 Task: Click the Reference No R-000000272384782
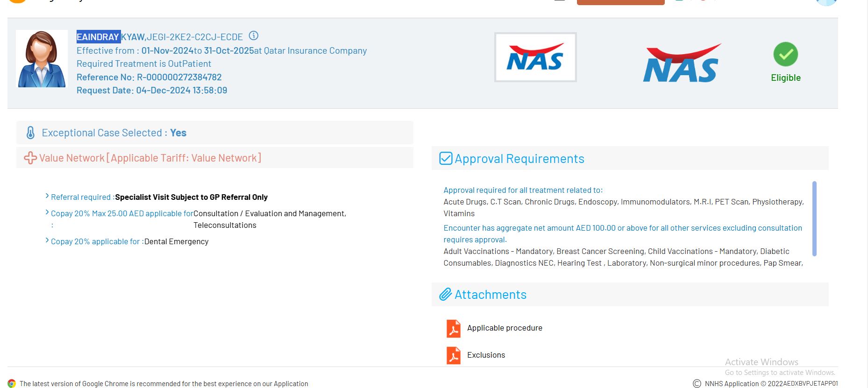tap(149, 77)
